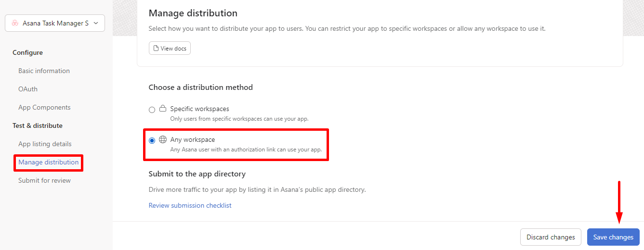This screenshot has height=250, width=644.
Task: Click Discard changes button
Action: 551,237
